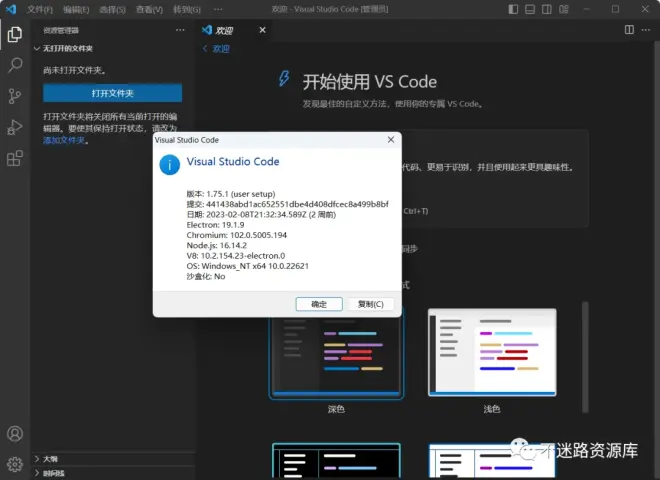Open the Extensions view
The image size is (660, 480).
[x=15, y=158]
